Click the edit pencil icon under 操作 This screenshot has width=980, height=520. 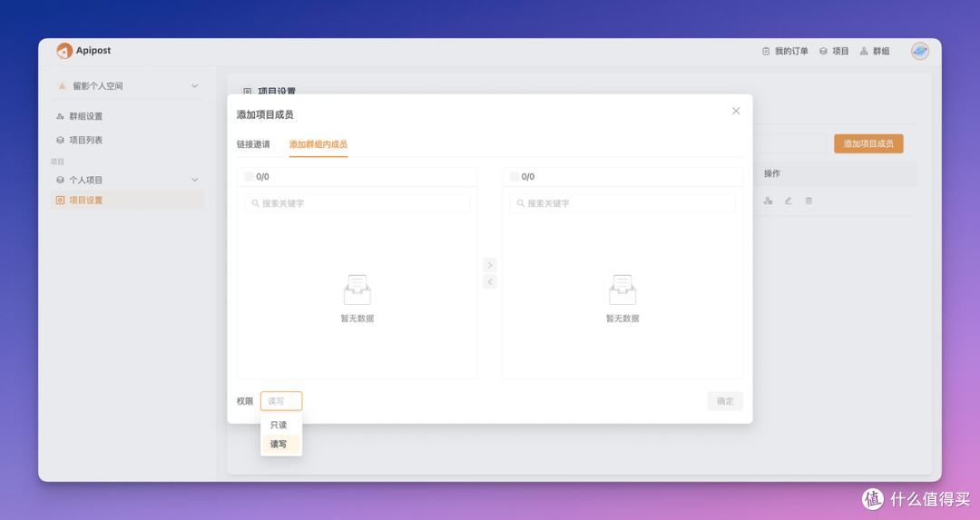(x=789, y=201)
